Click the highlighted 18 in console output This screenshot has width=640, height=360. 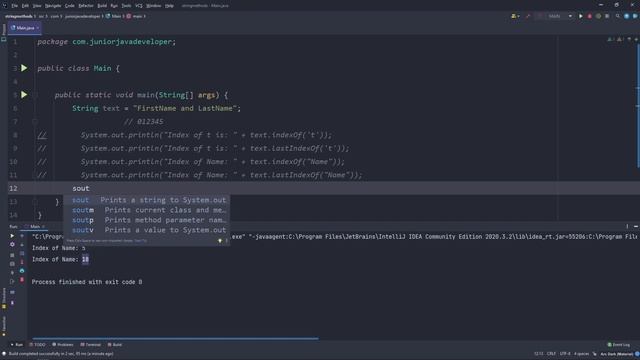pyautogui.click(x=85, y=259)
